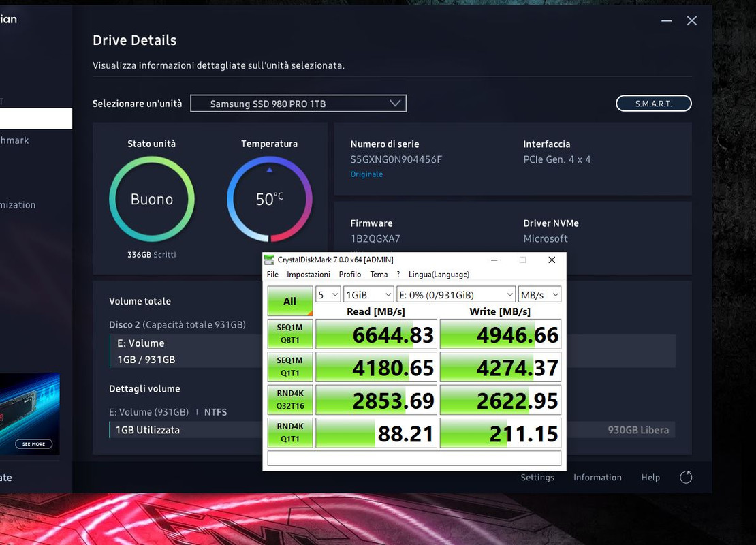Minimize the CrystalDiskMark window
The image size is (756, 545).
tap(494, 260)
